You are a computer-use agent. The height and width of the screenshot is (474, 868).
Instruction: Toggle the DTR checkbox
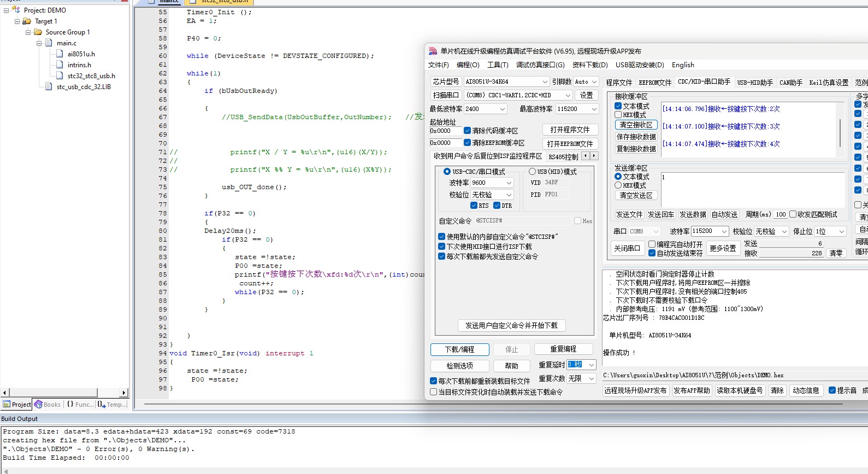point(497,206)
